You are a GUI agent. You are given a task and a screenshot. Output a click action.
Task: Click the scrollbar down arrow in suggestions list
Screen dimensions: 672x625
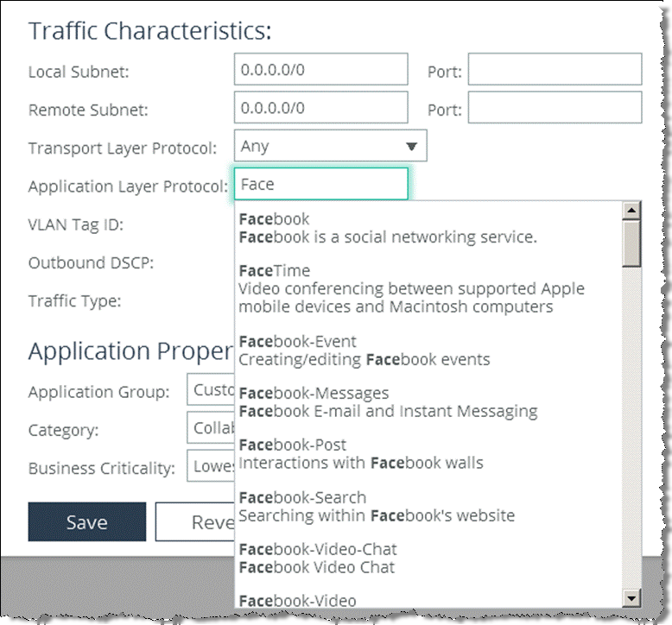click(x=631, y=598)
